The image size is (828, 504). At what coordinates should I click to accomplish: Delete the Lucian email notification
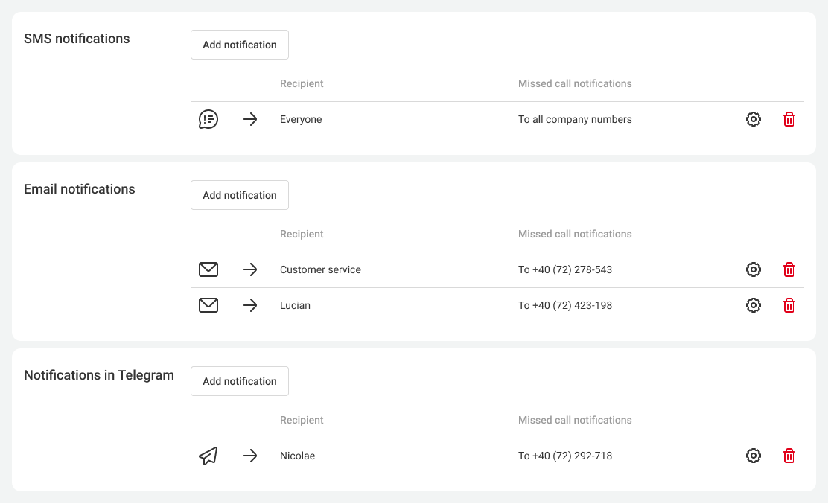(x=789, y=305)
